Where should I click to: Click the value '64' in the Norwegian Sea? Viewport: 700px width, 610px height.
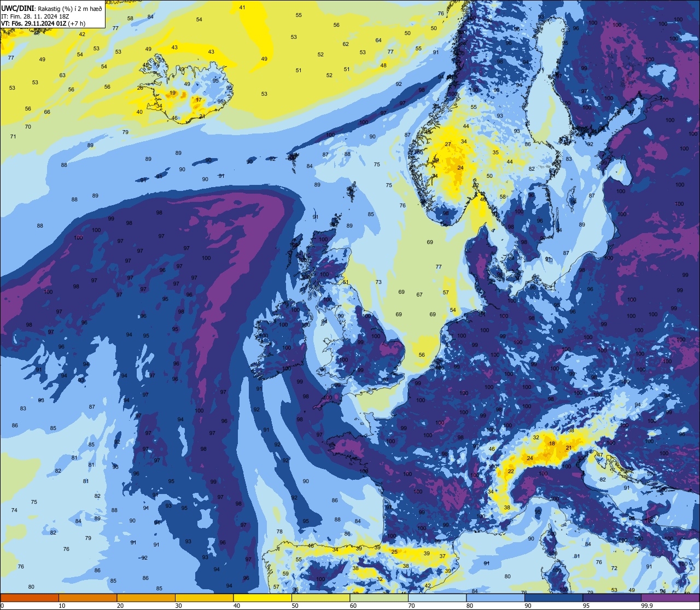(x=378, y=40)
